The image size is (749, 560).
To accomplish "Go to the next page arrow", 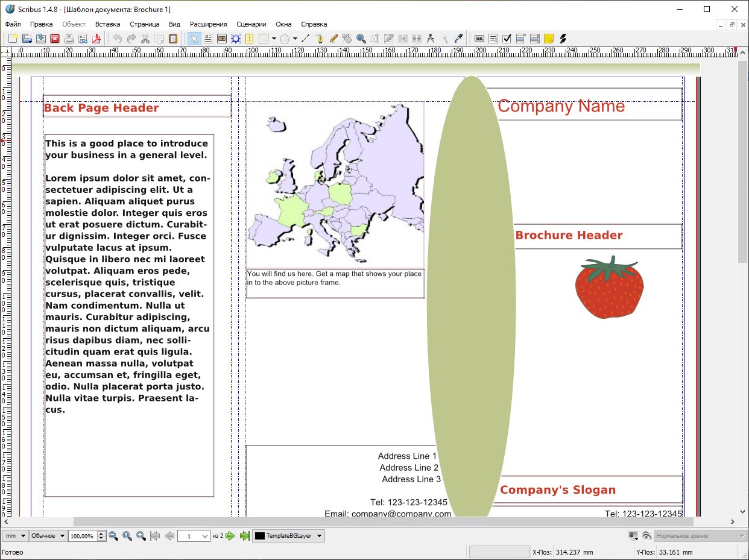I will pyautogui.click(x=230, y=536).
